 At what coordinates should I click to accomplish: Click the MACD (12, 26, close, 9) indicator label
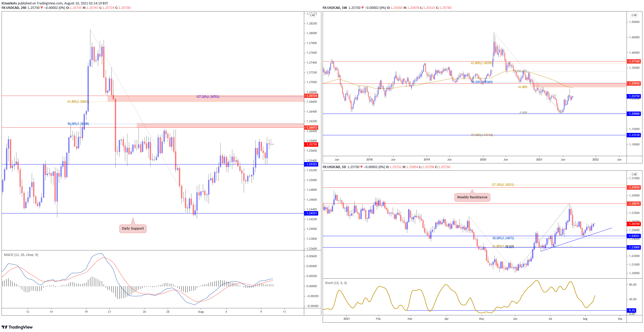pyautogui.click(x=21, y=255)
